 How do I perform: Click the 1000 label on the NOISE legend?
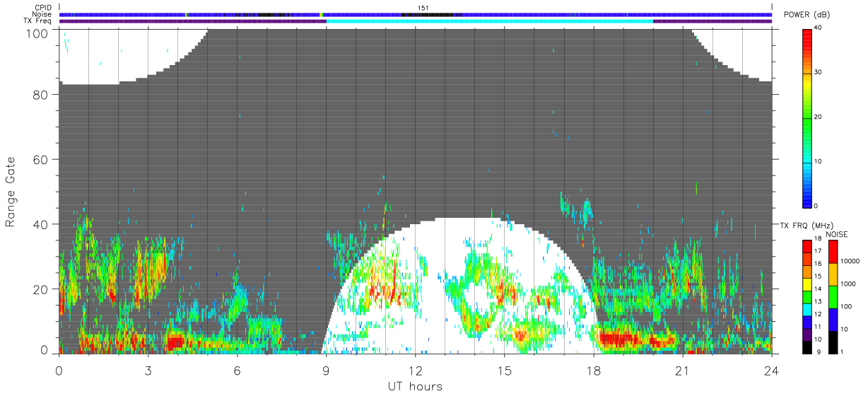(x=849, y=284)
